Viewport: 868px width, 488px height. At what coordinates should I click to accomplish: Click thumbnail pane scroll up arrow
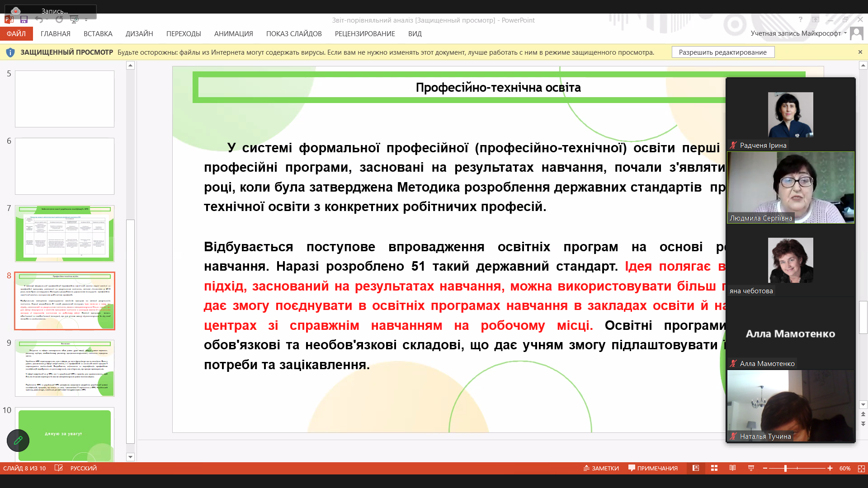pyautogui.click(x=130, y=66)
